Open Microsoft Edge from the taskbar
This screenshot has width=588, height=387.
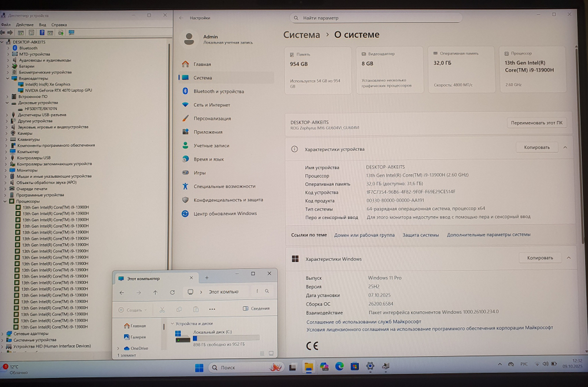[x=339, y=366]
